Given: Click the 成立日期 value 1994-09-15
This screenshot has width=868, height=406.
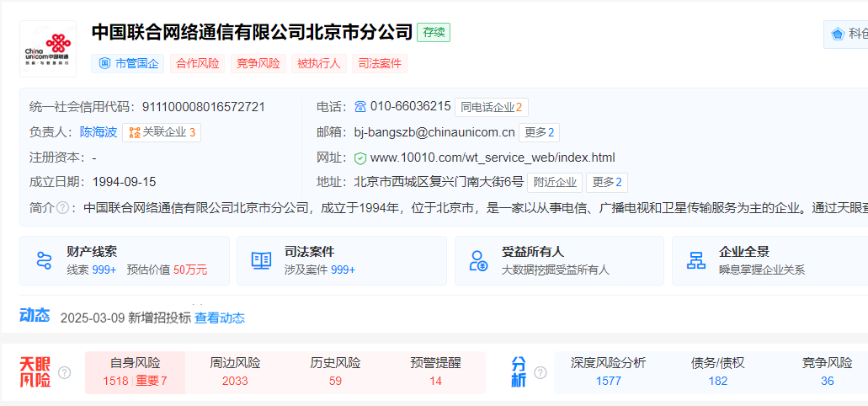Looking at the screenshot, I should point(124,182).
